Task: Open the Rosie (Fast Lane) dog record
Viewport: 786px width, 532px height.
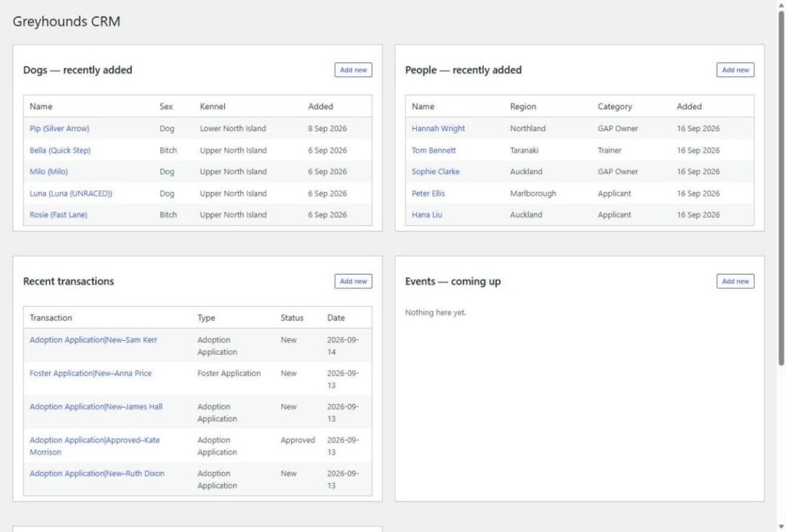Action: (x=58, y=215)
